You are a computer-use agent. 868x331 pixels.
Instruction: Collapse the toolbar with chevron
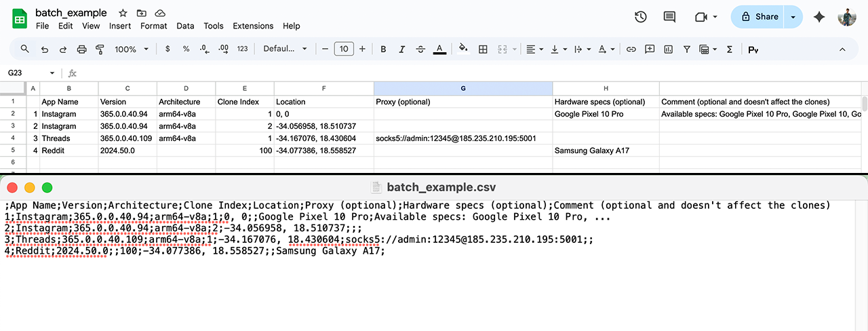pyautogui.click(x=843, y=49)
